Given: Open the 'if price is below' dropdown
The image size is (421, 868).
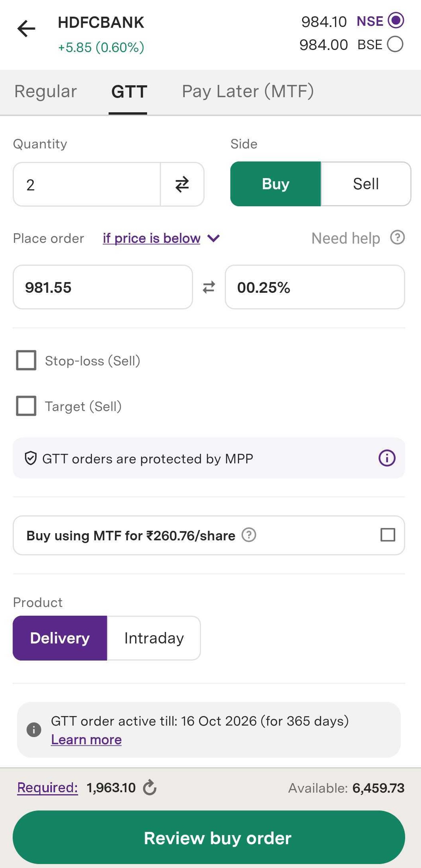Looking at the screenshot, I should pyautogui.click(x=161, y=238).
